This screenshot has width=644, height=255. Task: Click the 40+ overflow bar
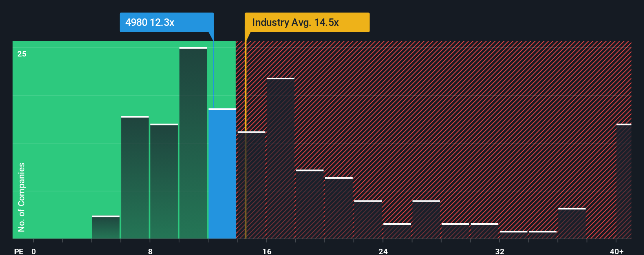(x=624, y=181)
